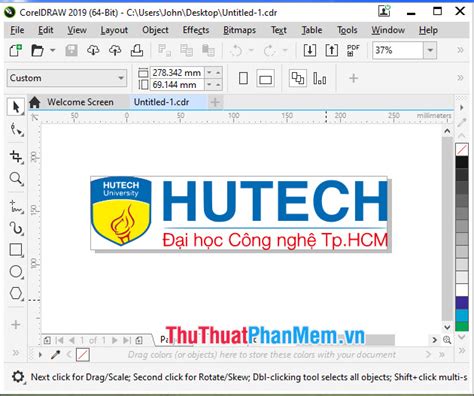Click the Cut icon
This screenshot has width=474, height=396.
[164, 51]
